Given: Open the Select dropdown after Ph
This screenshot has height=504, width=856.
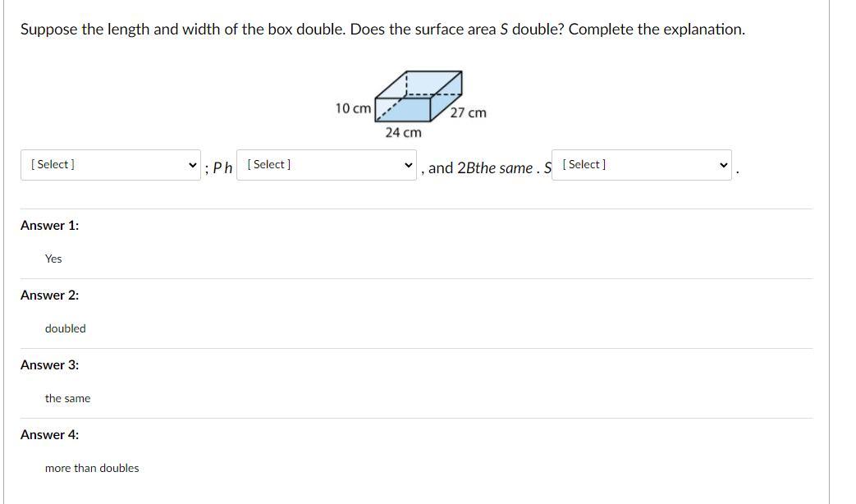Looking at the screenshot, I should [326, 165].
